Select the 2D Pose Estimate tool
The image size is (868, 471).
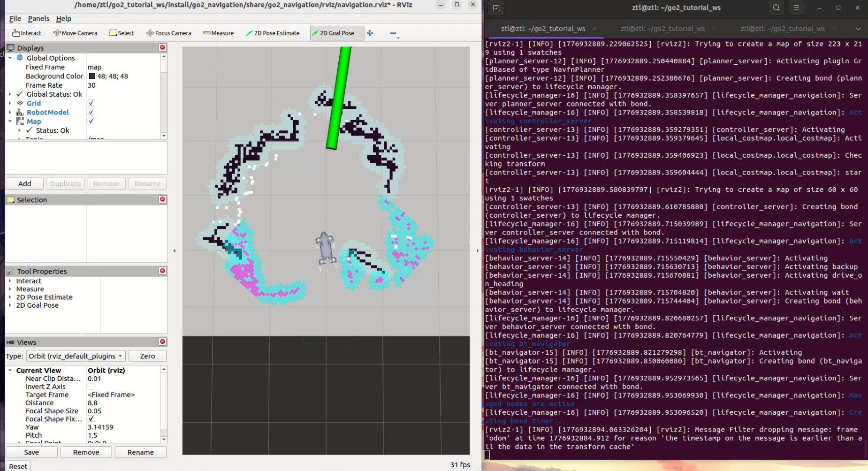coord(273,33)
